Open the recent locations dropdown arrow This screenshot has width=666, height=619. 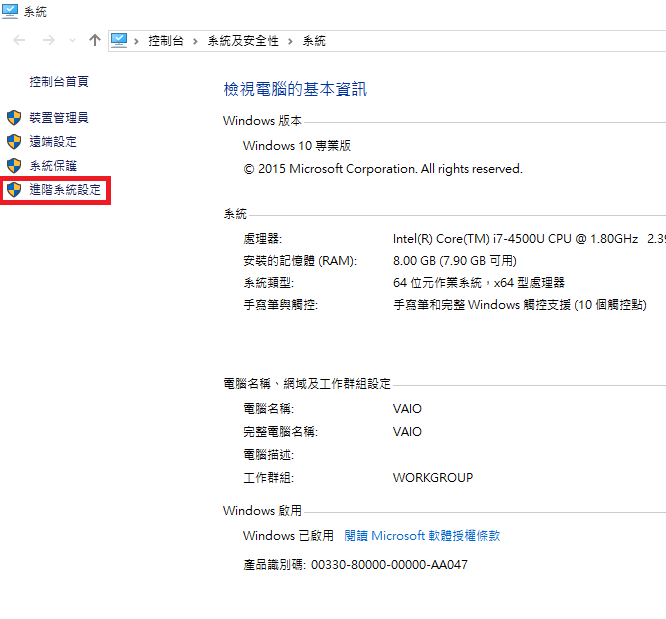pyautogui.click(x=73, y=41)
